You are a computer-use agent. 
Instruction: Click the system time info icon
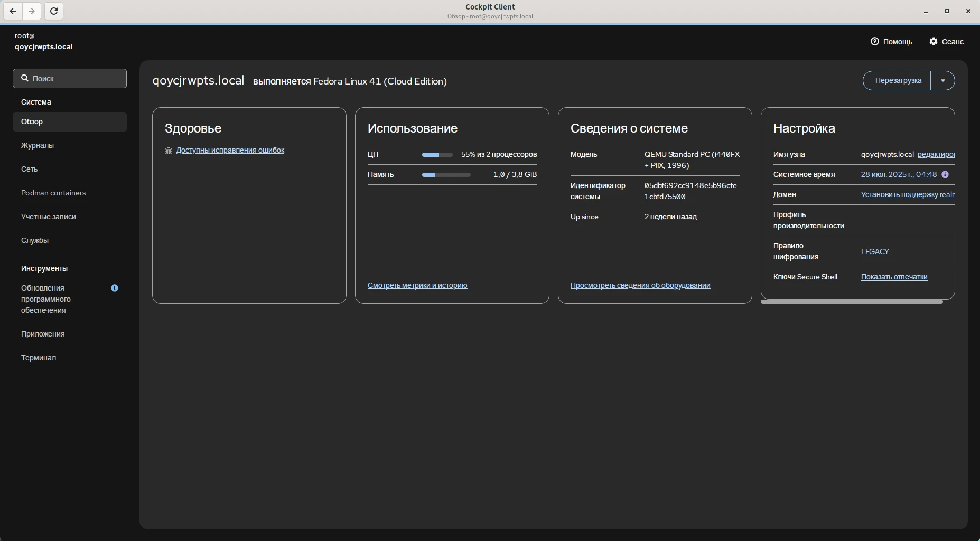click(x=945, y=174)
